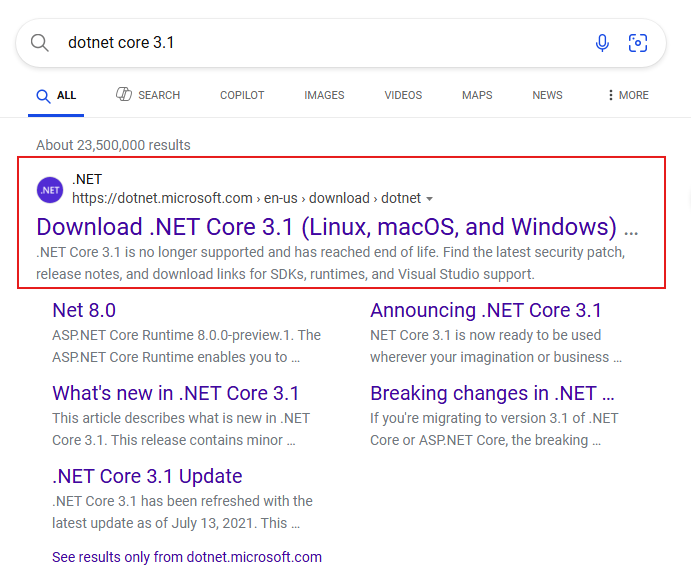Click snippet '.NET Core 3.1 is no longer supported'
The image size is (691, 569).
[x=331, y=263]
